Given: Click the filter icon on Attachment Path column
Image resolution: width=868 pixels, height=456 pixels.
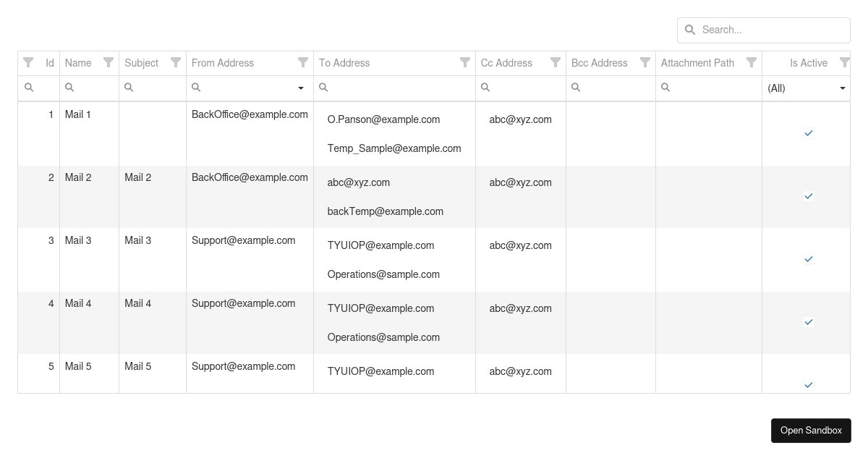Looking at the screenshot, I should pos(752,62).
